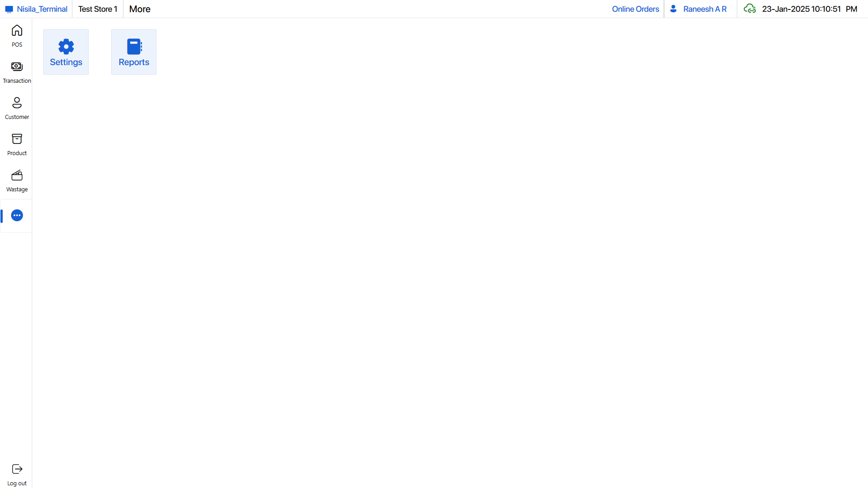Select the Test Store 1 label
This screenshot has width=868, height=488.
pyautogui.click(x=98, y=9)
